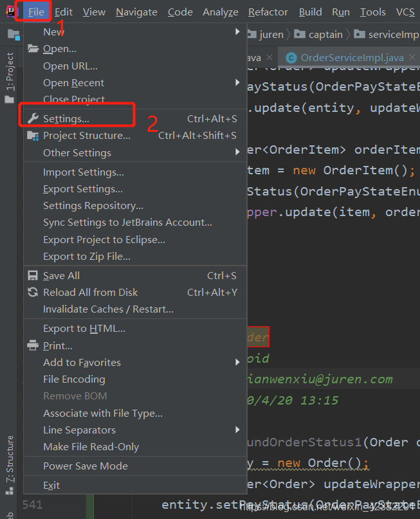This screenshot has height=519, width=420.
Task: Click the Print printer icon
Action: [33, 345]
